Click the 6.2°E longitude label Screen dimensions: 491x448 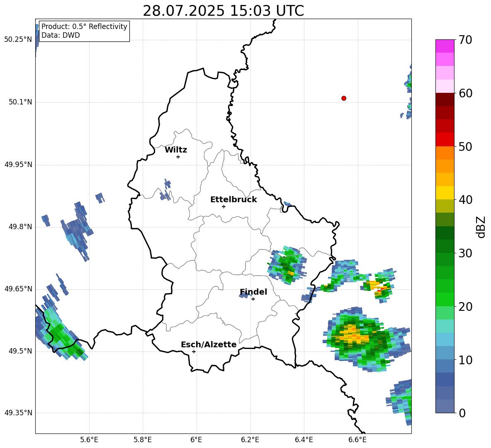(x=250, y=440)
